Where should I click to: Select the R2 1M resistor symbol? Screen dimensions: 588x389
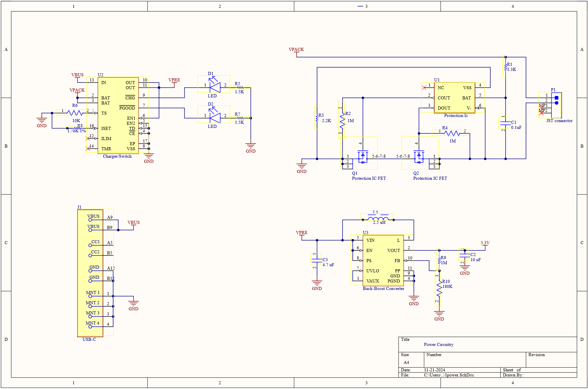[x=342, y=120]
